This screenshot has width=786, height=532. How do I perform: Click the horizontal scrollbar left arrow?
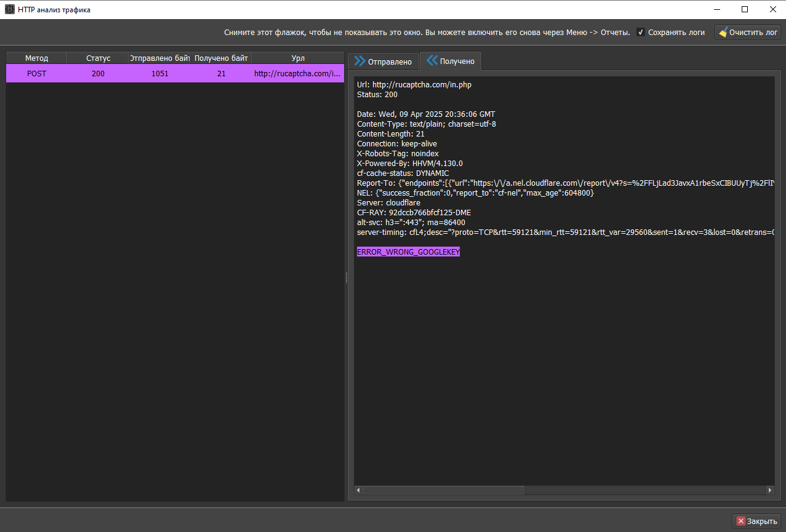pos(359,490)
